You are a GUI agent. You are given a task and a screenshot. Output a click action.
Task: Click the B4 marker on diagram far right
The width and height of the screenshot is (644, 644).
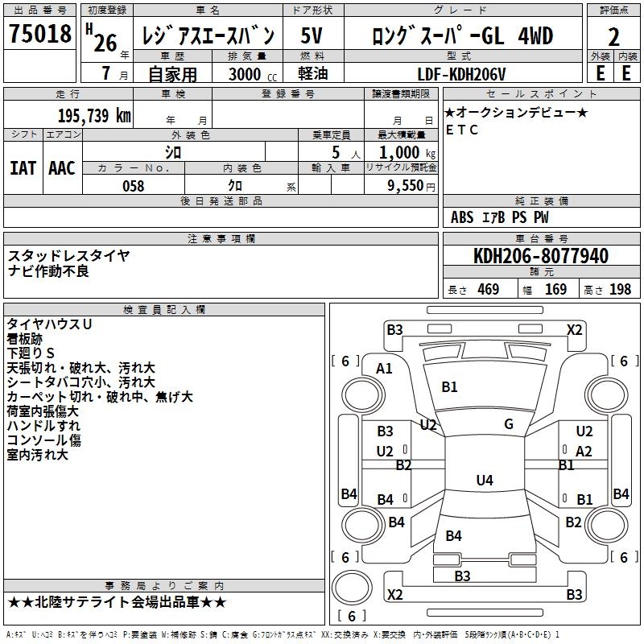click(x=621, y=493)
